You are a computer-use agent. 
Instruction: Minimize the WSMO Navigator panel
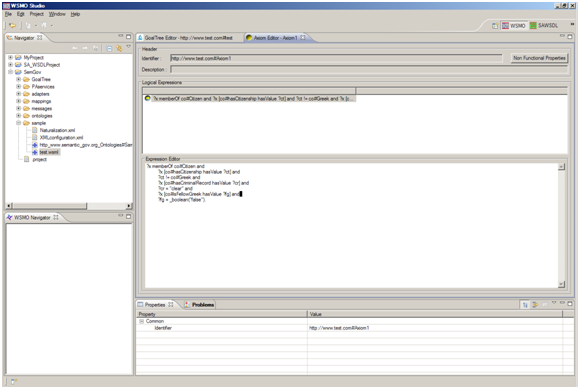coord(121,216)
